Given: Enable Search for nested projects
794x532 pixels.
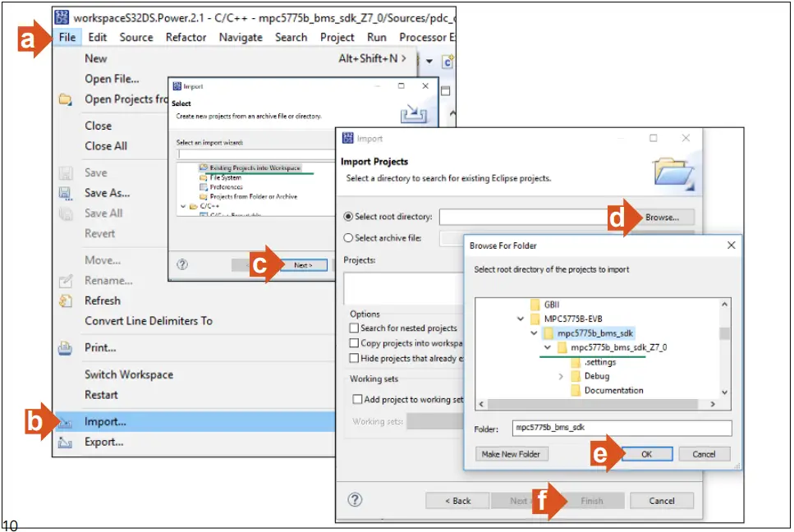Looking at the screenshot, I should (354, 328).
